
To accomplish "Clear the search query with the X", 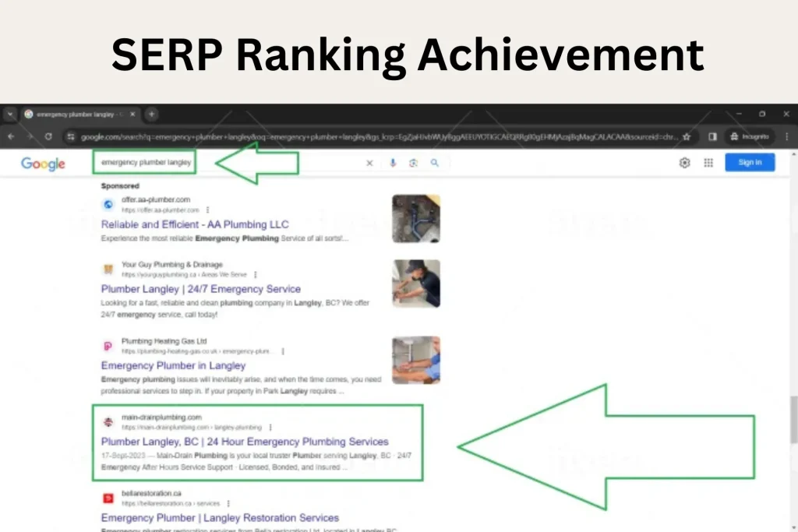I will [x=369, y=164].
